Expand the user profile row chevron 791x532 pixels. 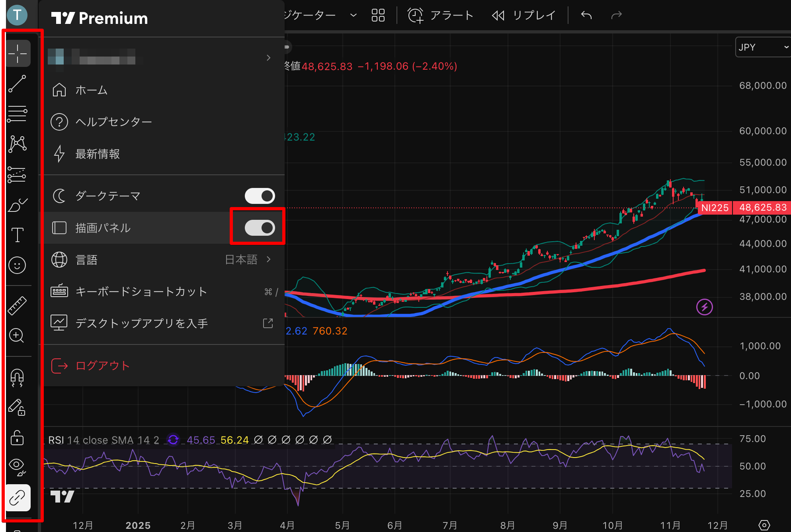(x=268, y=58)
